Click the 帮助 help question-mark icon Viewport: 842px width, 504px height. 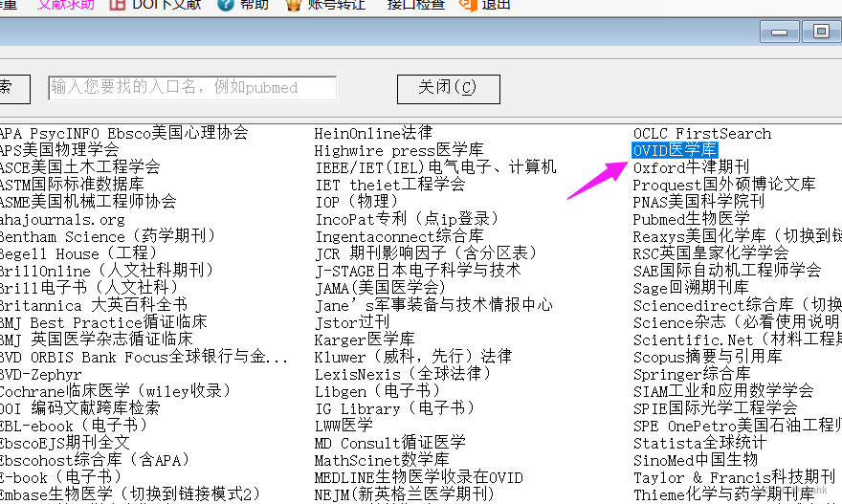click(x=226, y=5)
